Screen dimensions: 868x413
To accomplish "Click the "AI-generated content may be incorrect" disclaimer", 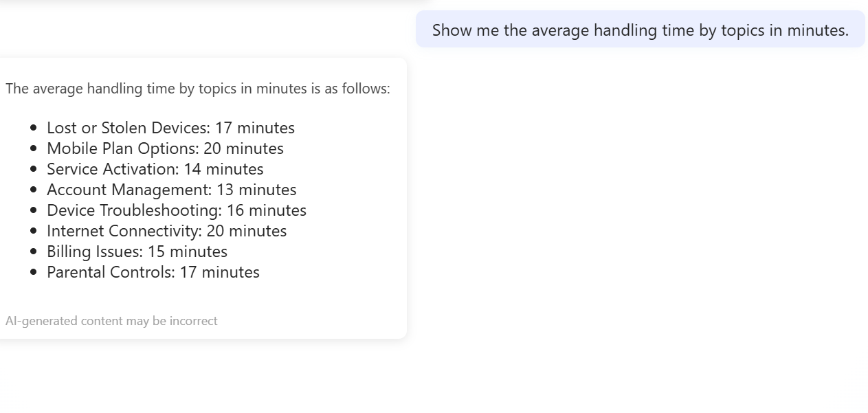I will (x=111, y=321).
